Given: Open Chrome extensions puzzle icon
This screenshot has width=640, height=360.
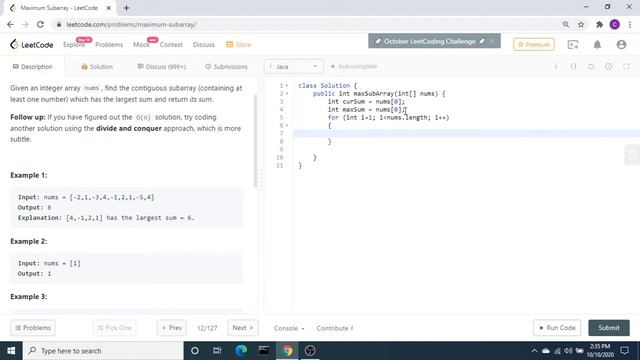Looking at the screenshot, I should pos(599,24).
